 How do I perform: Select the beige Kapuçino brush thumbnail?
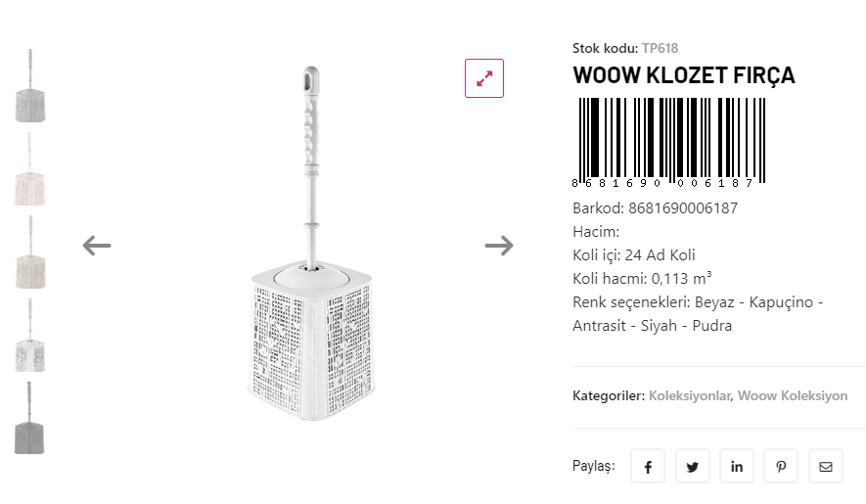pyautogui.click(x=30, y=252)
